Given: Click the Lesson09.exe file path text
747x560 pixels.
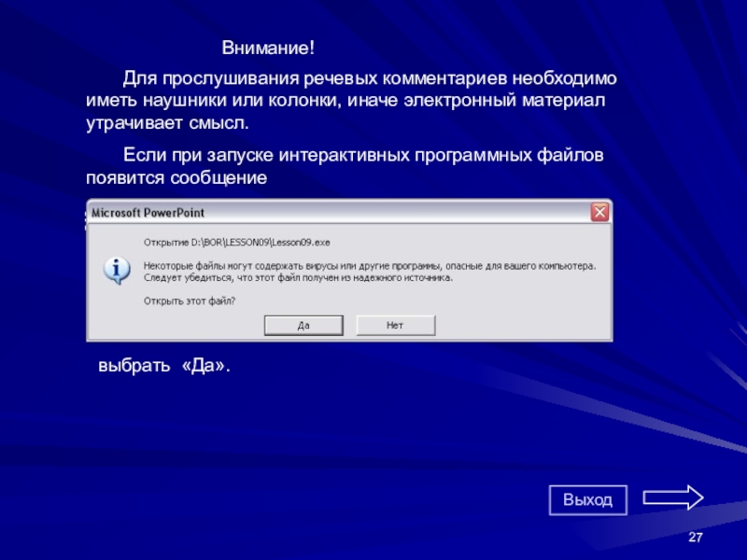Looking at the screenshot, I should [x=237, y=243].
